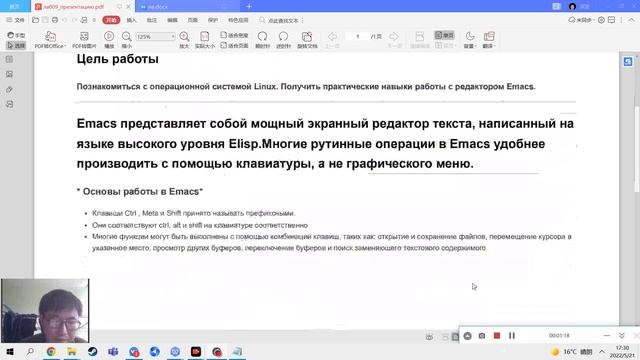Take a screenshot with recorder camera
This screenshot has width=640, height=360.
click(x=482, y=336)
